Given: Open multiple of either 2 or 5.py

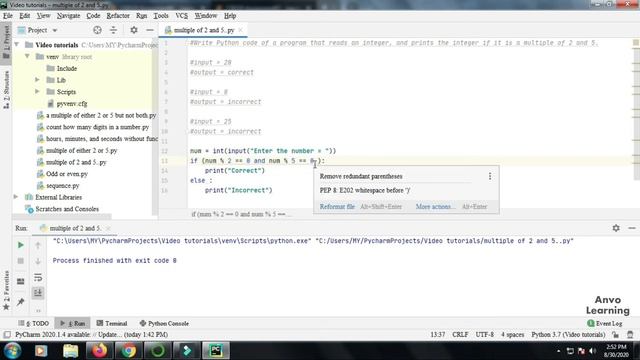Looking at the screenshot, I should pos(81,151).
